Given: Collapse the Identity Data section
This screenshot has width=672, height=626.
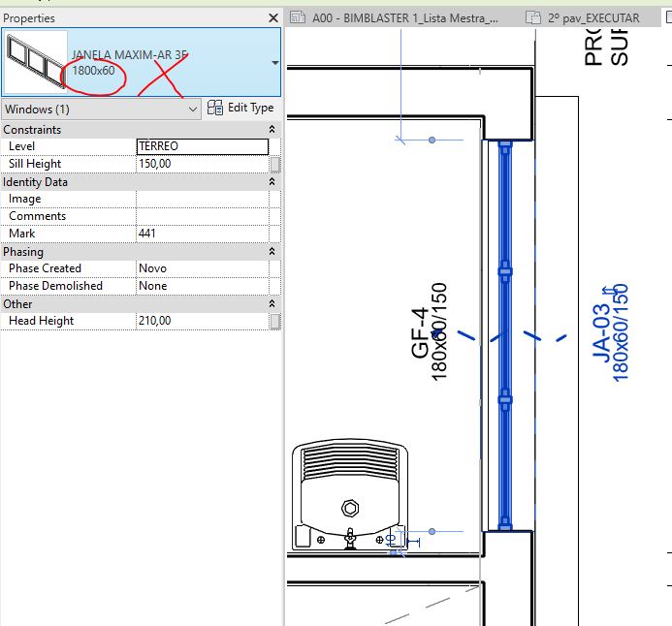Looking at the screenshot, I should click(x=272, y=182).
